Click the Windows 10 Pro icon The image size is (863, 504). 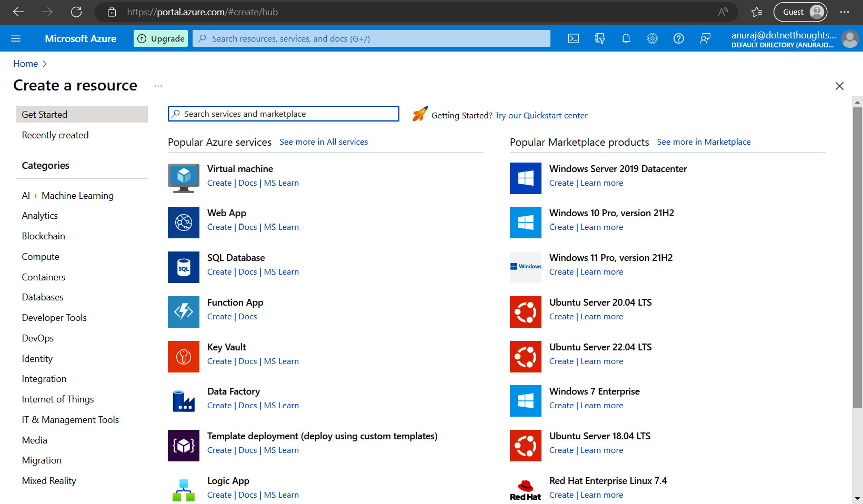pyautogui.click(x=526, y=223)
